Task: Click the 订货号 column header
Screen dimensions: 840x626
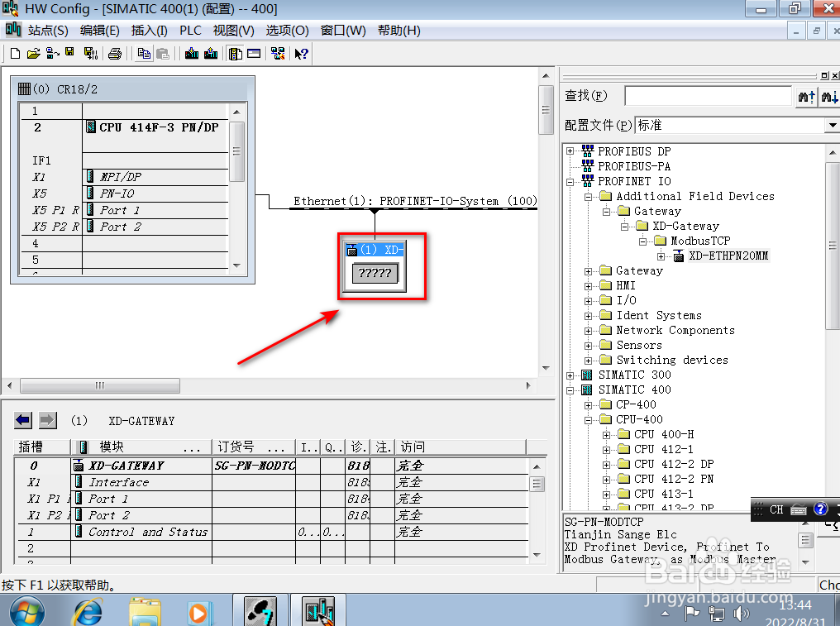Action: pyautogui.click(x=253, y=447)
